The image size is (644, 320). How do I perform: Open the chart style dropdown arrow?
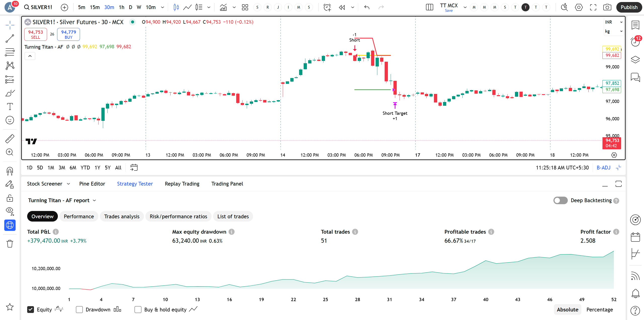coord(209,7)
